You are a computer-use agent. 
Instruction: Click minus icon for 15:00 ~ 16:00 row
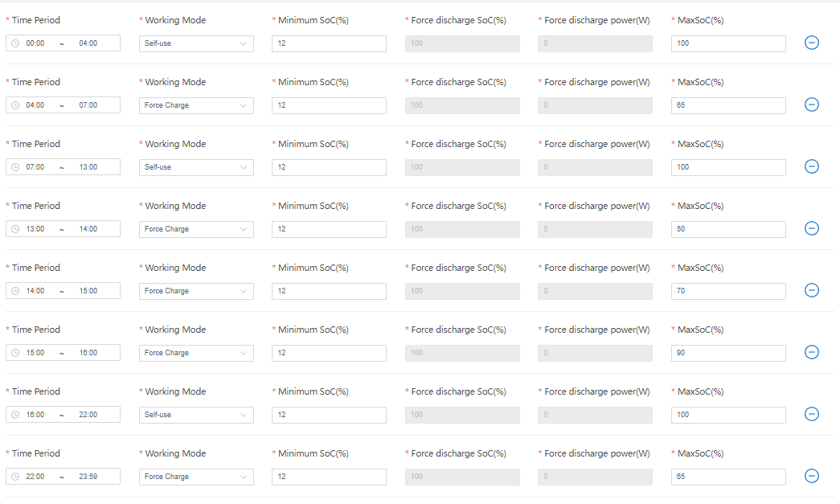coord(812,352)
